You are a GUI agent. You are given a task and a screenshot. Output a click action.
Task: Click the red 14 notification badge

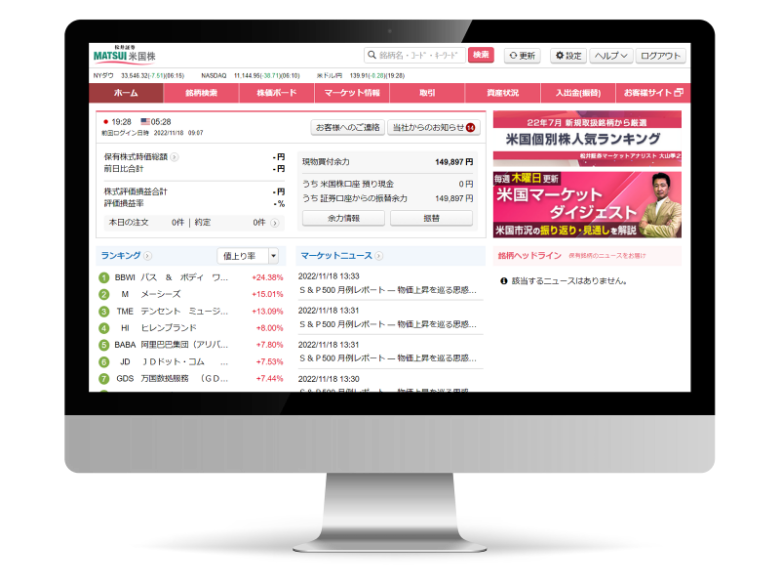point(471,128)
